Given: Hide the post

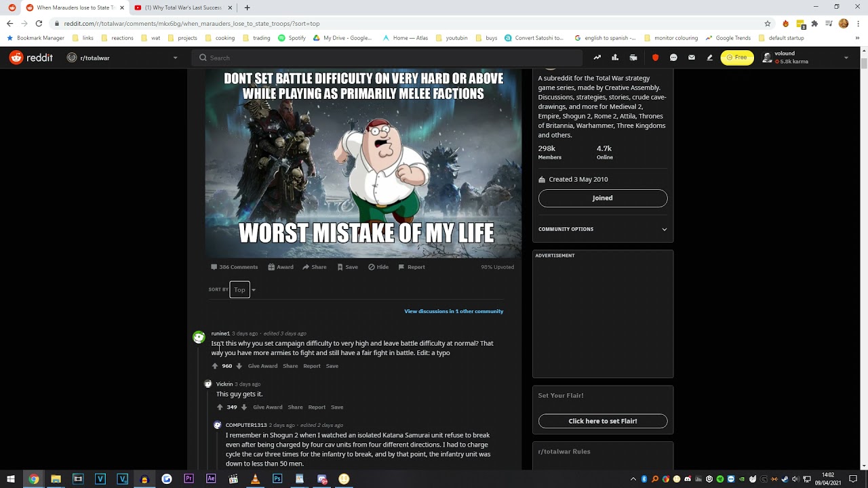Looking at the screenshot, I should (x=378, y=267).
